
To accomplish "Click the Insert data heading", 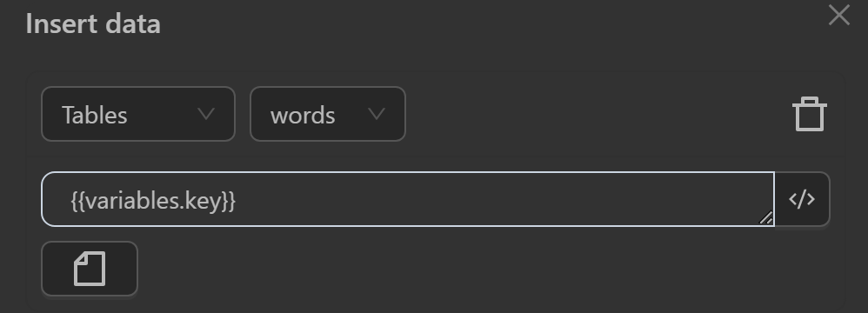I will point(93,24).
